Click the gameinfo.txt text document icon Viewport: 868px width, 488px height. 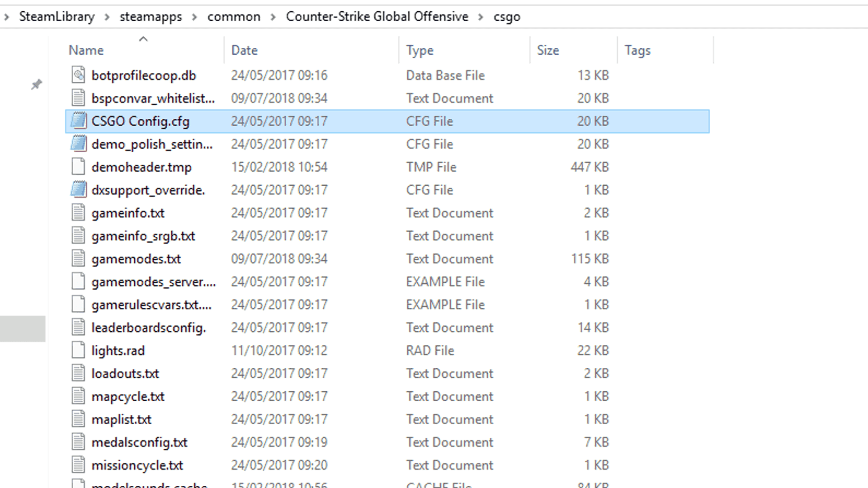pos(78,213)
